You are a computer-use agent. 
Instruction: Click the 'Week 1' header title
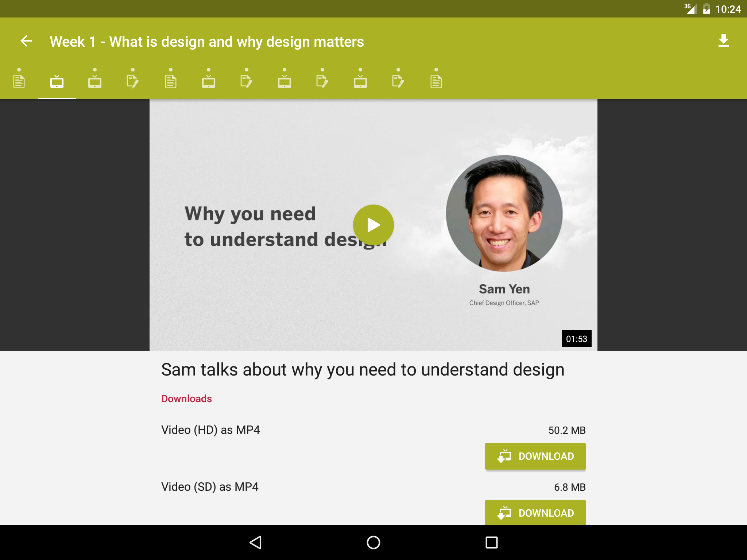(x=207, y=42)
